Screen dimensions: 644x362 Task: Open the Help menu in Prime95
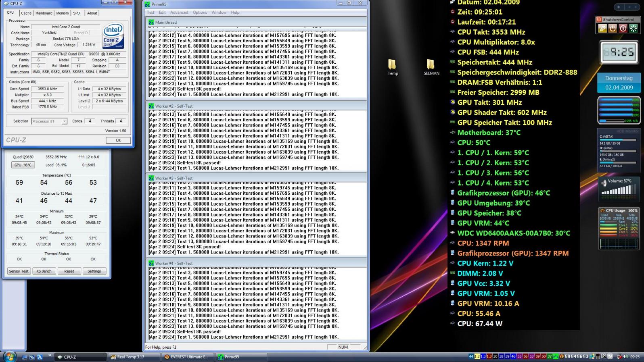pyautogui.click(x=235, y=12)
